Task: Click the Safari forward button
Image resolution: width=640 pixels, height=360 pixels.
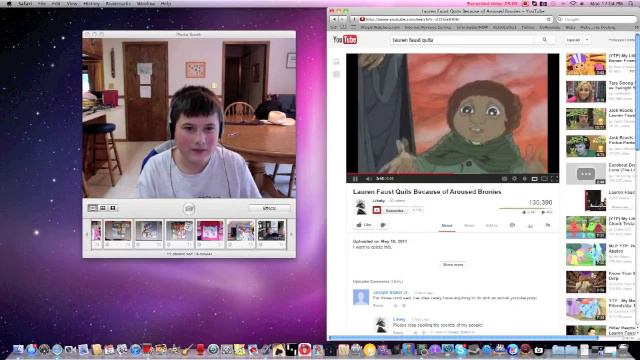Action: [343, 19]
